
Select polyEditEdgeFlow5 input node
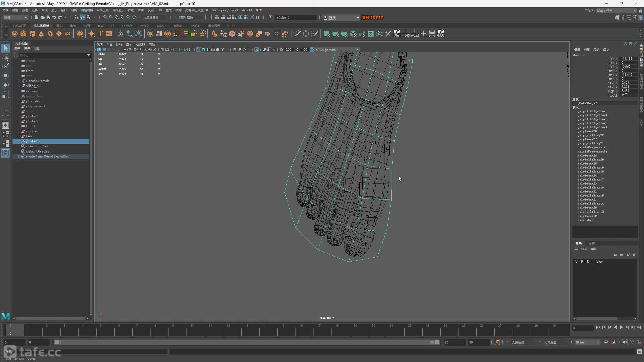click(x=592, y=111)
